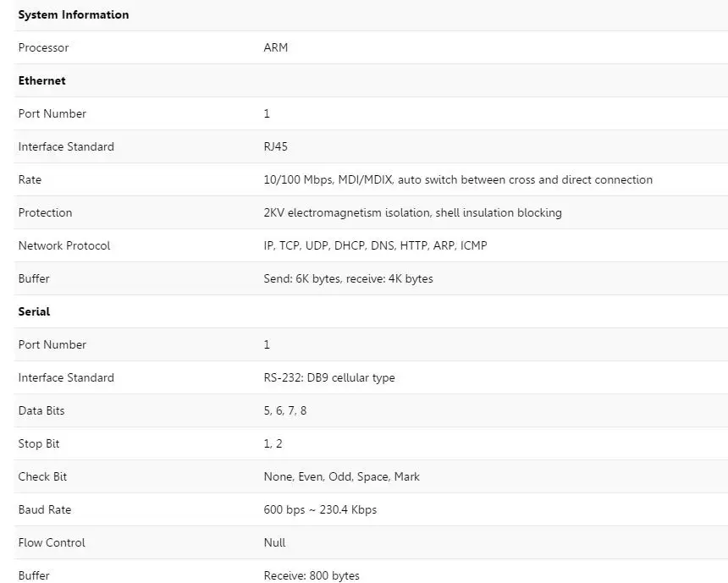Select the None, Even, Odd, Space, Mark value

pyautogui.click(x=341, y=476)
